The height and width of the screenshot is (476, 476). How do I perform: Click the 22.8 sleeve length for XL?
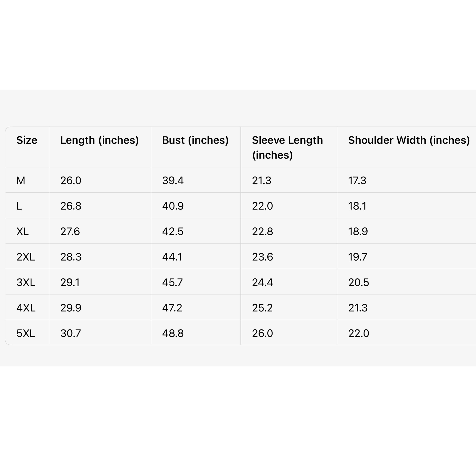[x=262, y=232]
